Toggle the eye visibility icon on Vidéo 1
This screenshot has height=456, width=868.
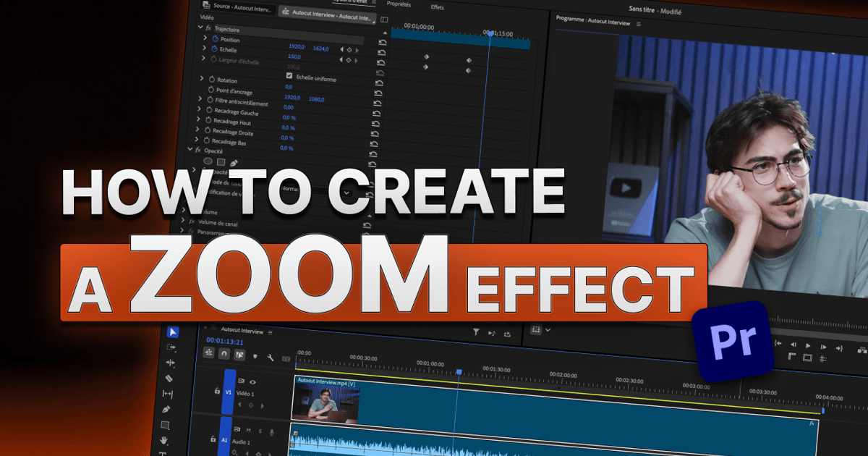tap(252, 382)
